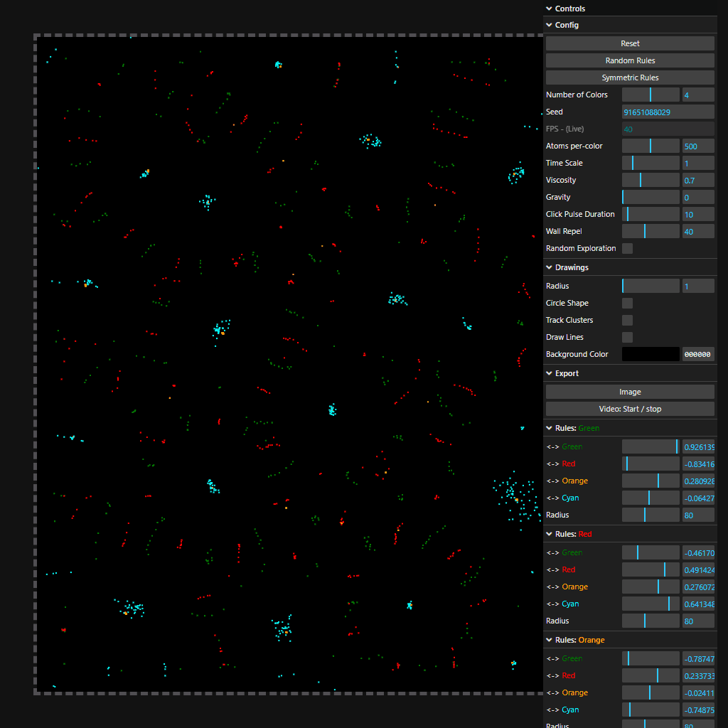This screenshot has height=728, width=728.
Task: Adjust Green rules Cyan interaction slider
Action: click(651, 498)
